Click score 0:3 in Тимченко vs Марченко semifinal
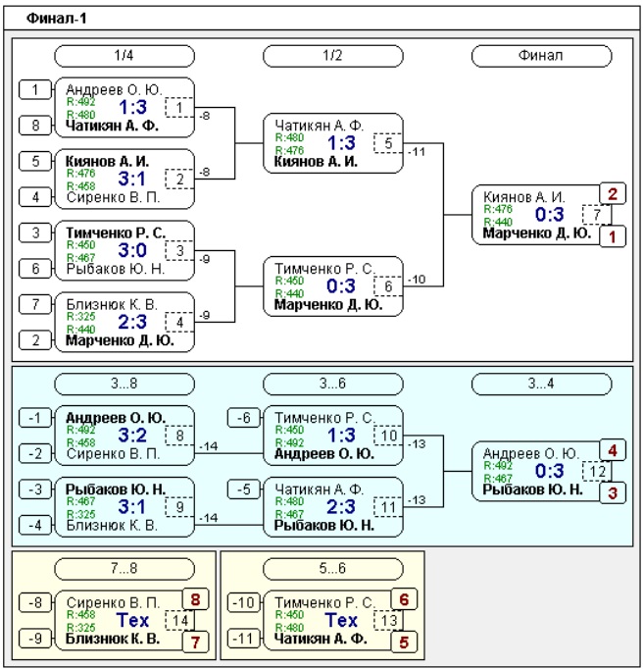This screenshot has width=644, height=669. pos(341,286)
